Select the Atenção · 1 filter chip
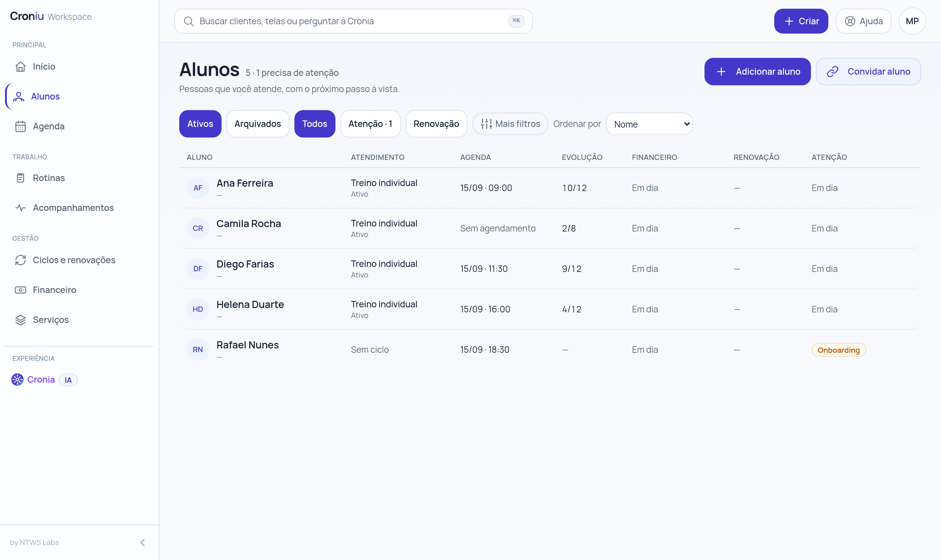 pos(370,124)
